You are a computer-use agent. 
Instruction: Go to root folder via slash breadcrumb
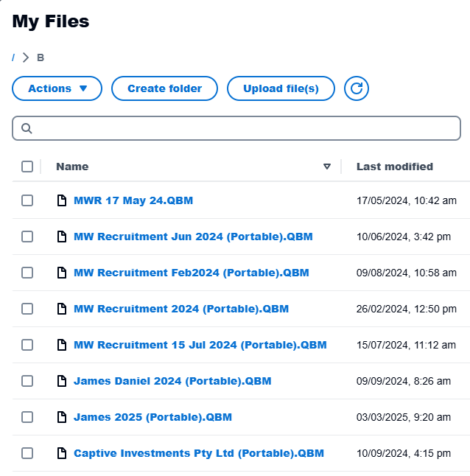13,57
